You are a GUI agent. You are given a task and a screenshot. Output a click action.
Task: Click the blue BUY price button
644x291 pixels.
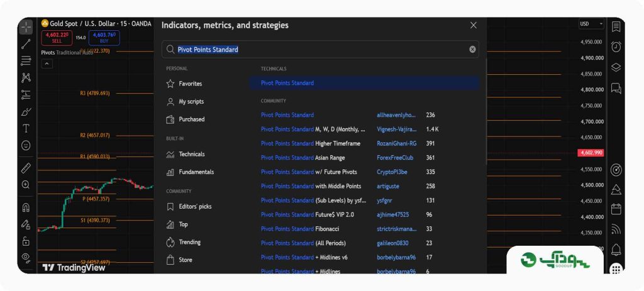(x=104, y=38)
